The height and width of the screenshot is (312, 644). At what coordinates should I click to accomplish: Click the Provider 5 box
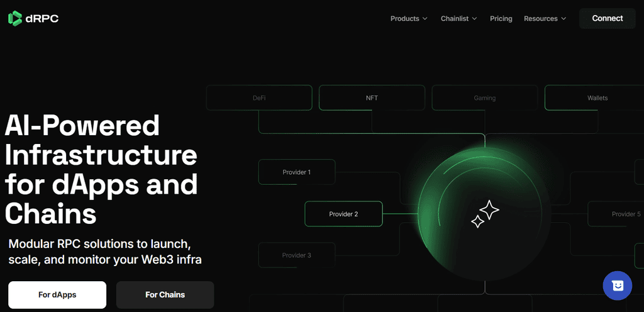coord(616,214)
